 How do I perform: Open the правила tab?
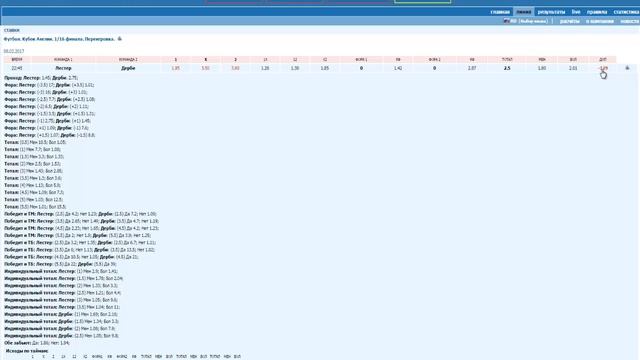point(597,12)
